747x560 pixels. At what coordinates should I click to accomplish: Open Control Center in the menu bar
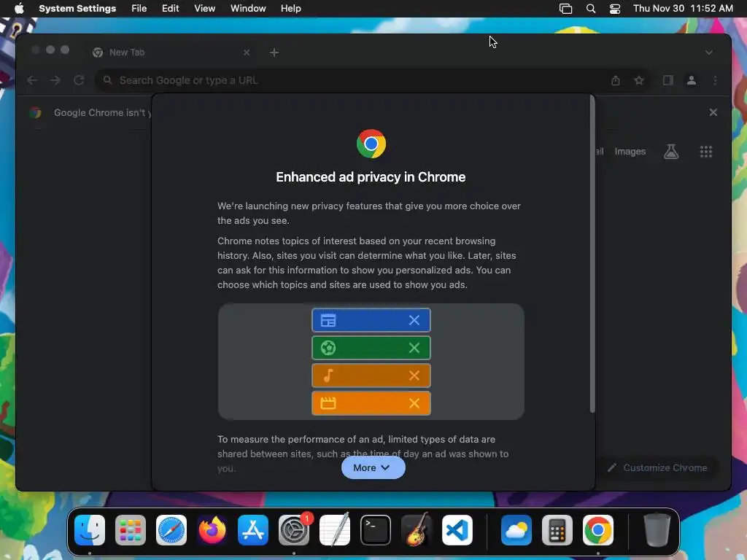615,8
